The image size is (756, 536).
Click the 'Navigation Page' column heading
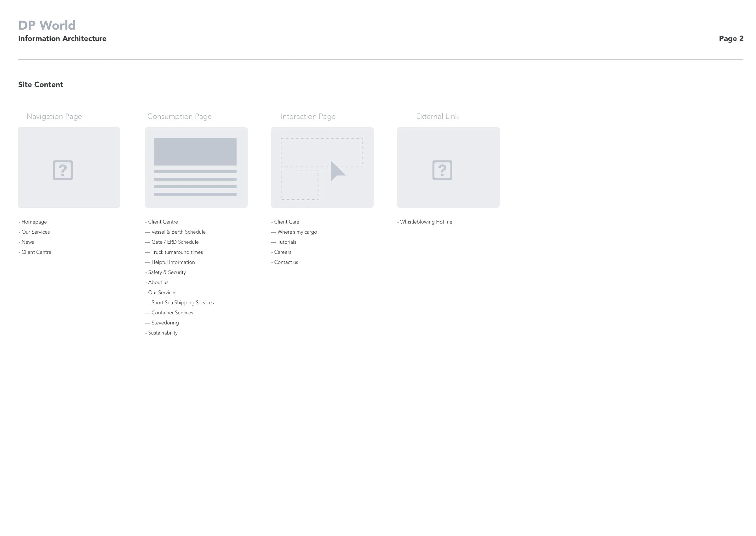pos(54,117)
